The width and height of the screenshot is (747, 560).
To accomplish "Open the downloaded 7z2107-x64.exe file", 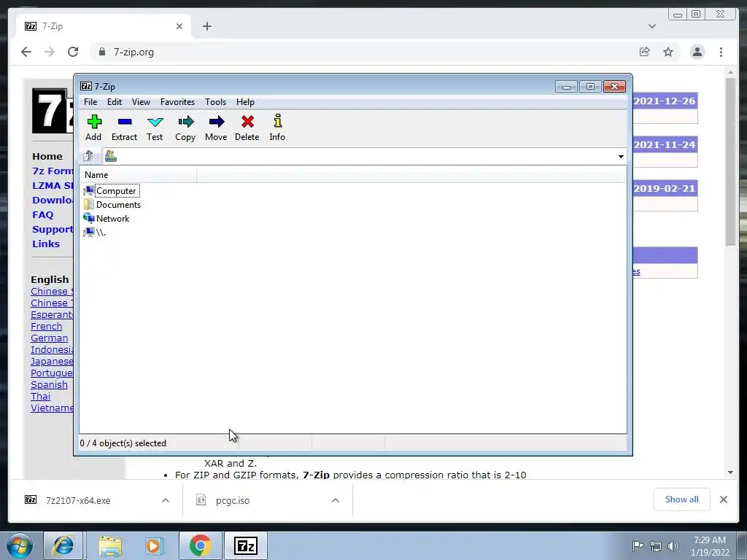I will click(77, 500).
